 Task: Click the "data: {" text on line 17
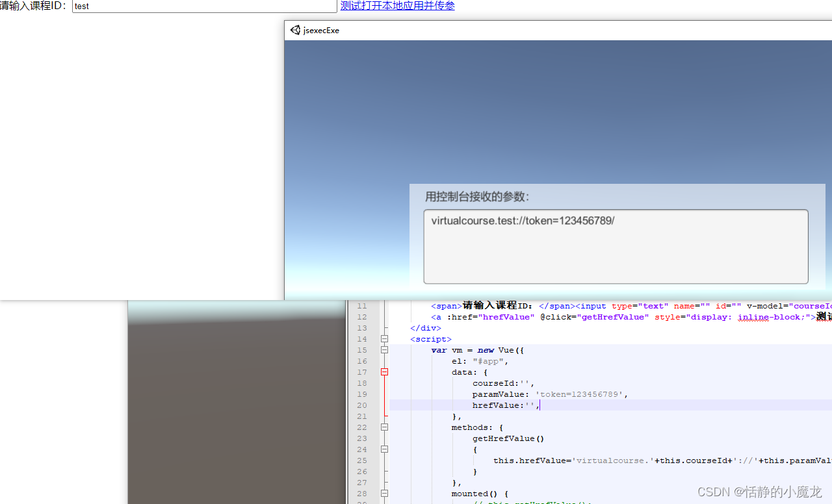[x=470, y=372]
